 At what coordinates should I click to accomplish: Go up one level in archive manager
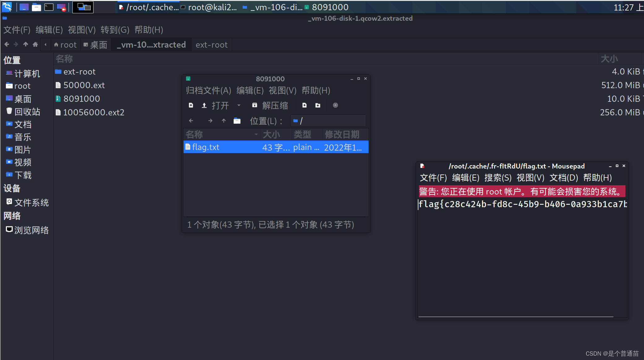[224, 121]
